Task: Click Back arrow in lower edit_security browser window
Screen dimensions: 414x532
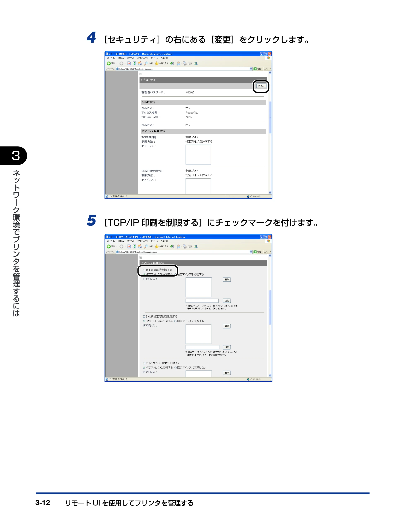Action: (109, 247)
